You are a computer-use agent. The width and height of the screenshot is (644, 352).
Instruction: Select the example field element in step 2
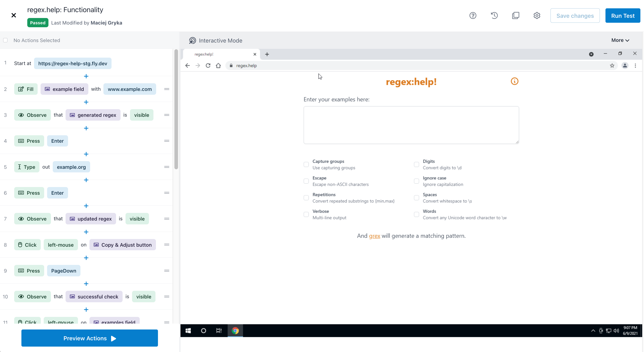click(64, 89)
